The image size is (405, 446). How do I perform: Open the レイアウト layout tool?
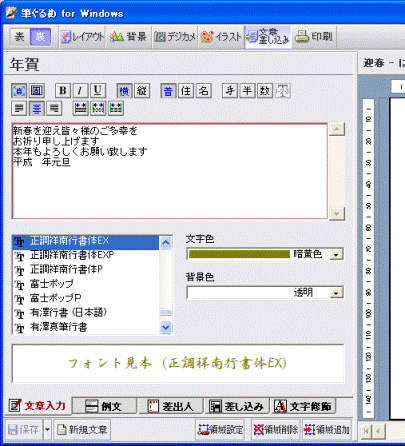pyautogui.click(x=82, y=37)
